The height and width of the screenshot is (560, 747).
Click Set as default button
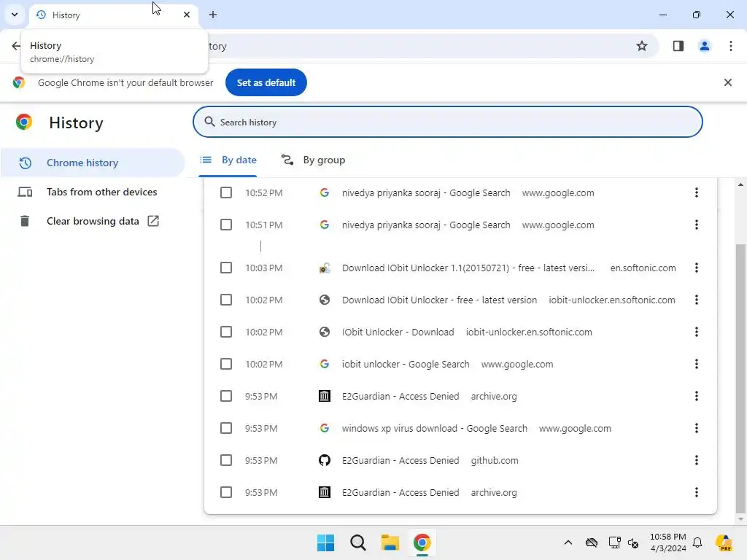tap(266, 82)
